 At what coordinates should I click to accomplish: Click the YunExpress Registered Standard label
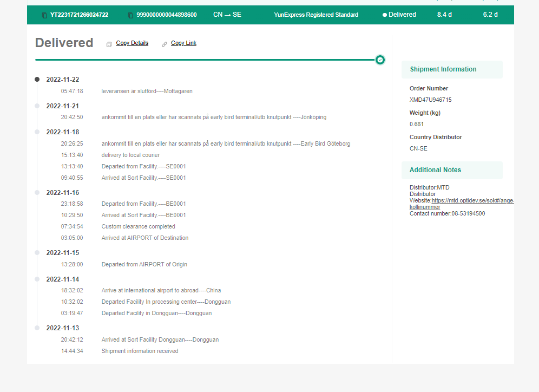coord(316,15)
